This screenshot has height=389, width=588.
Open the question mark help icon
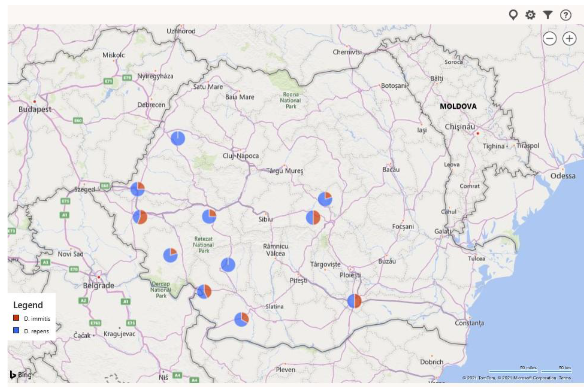click(x=565, y=15)
